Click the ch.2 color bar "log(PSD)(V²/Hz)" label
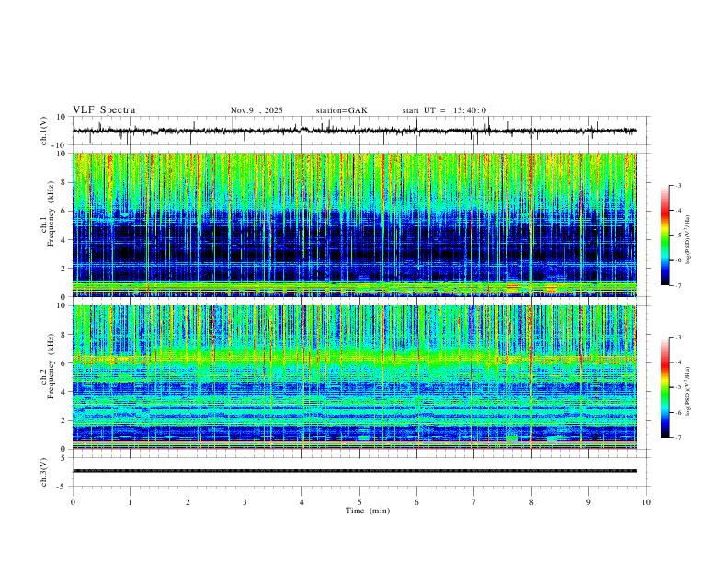Image resolution: width=728 pixels, height=563 pixels. (688, 392)
